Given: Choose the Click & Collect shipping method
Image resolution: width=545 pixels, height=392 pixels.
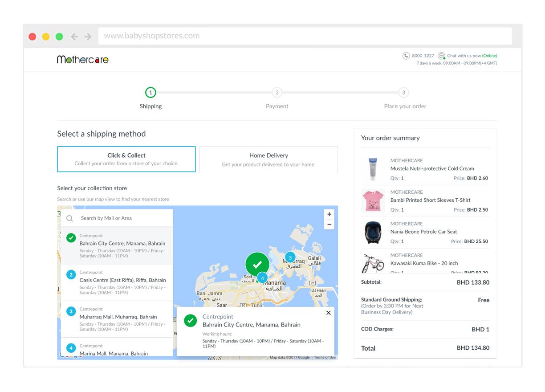Looking at the screenshot, I should 126,159.
